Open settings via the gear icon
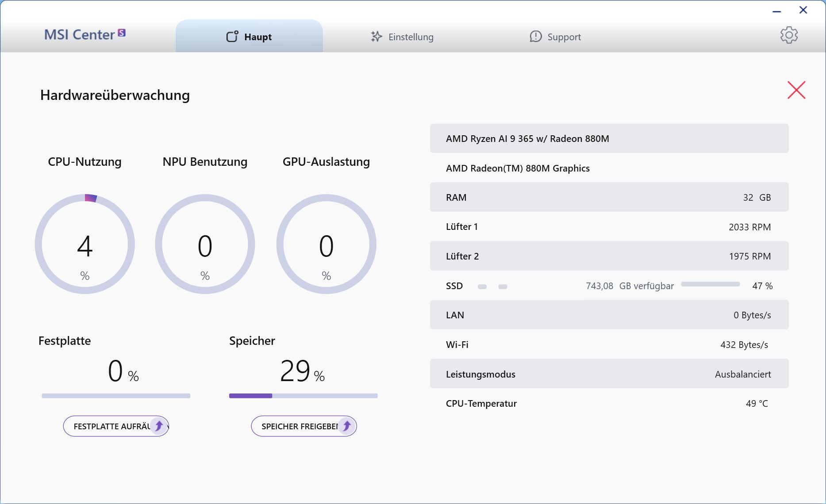Image resolution: width=826 pixels, height=504 pixels. (x=788, y=35)
